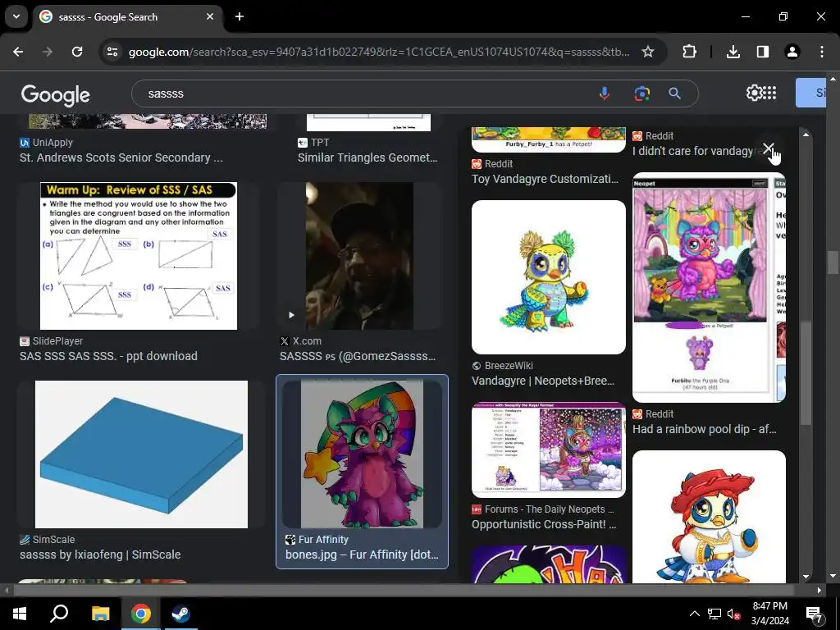The image size is (840, 630).
Task: Click the TPT source label
Action: pos(313,143)
